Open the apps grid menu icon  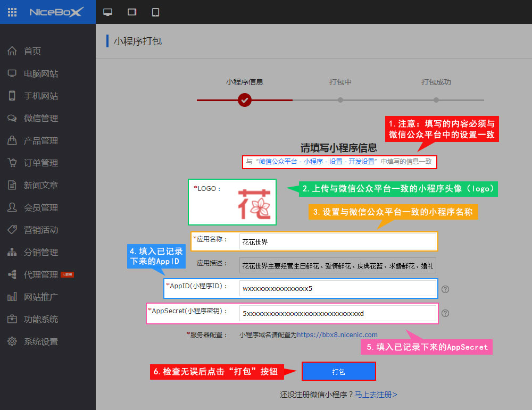tap(12, 12)
